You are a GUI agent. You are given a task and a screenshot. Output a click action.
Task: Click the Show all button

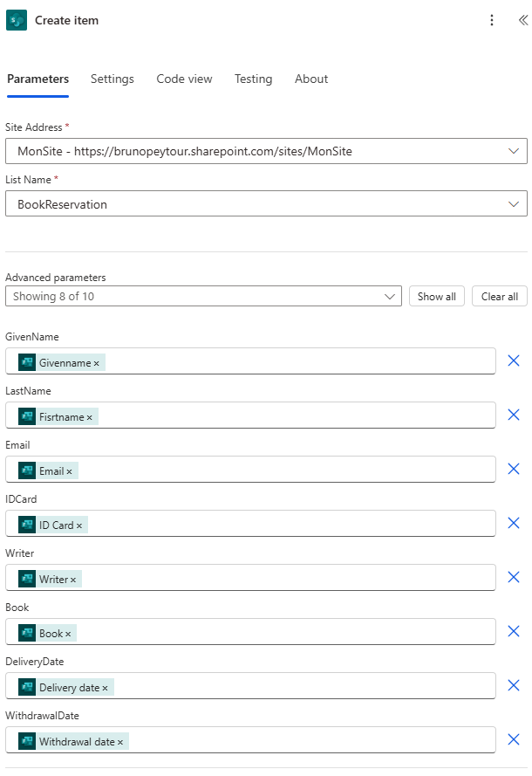point(436,297)
